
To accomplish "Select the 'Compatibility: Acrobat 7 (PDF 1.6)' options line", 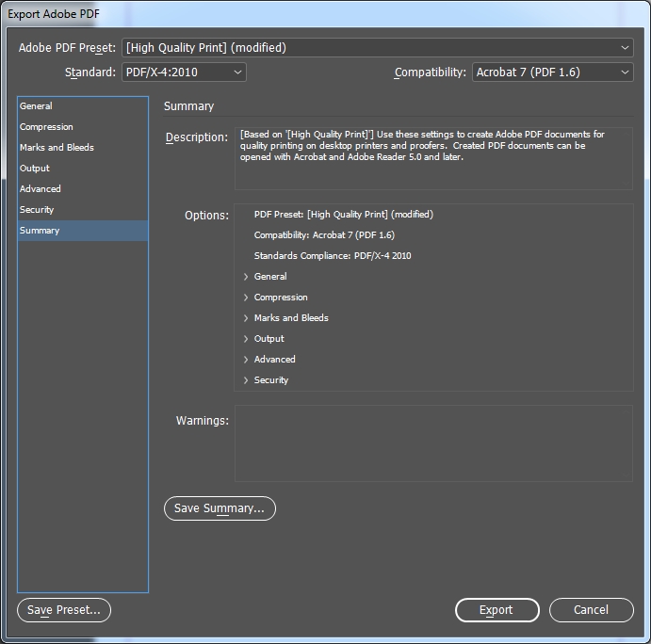I will click(x=324, y=235).
